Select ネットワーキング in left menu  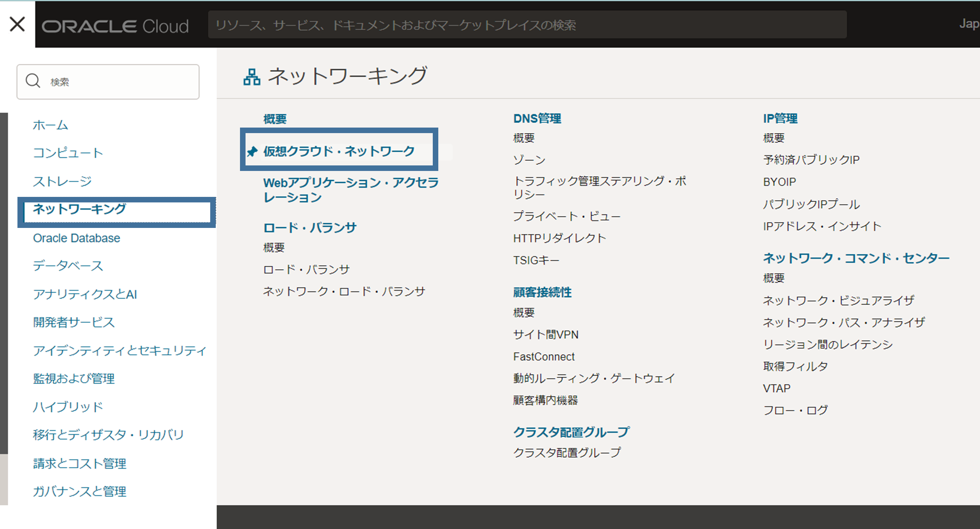(x=80, y=209)
